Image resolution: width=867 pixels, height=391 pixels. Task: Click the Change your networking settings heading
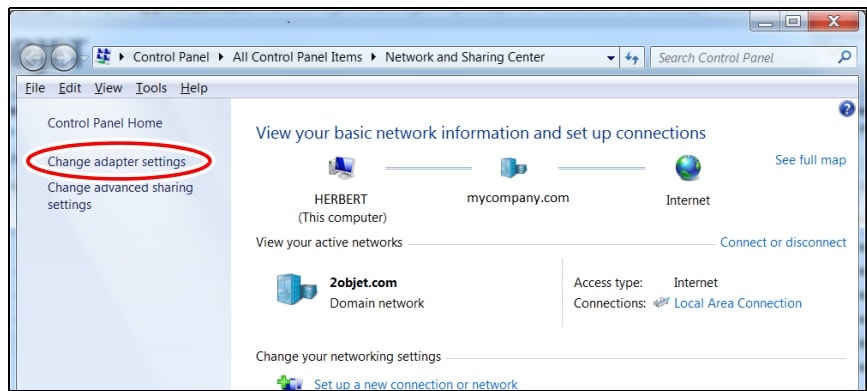click(x=348, y=356)
